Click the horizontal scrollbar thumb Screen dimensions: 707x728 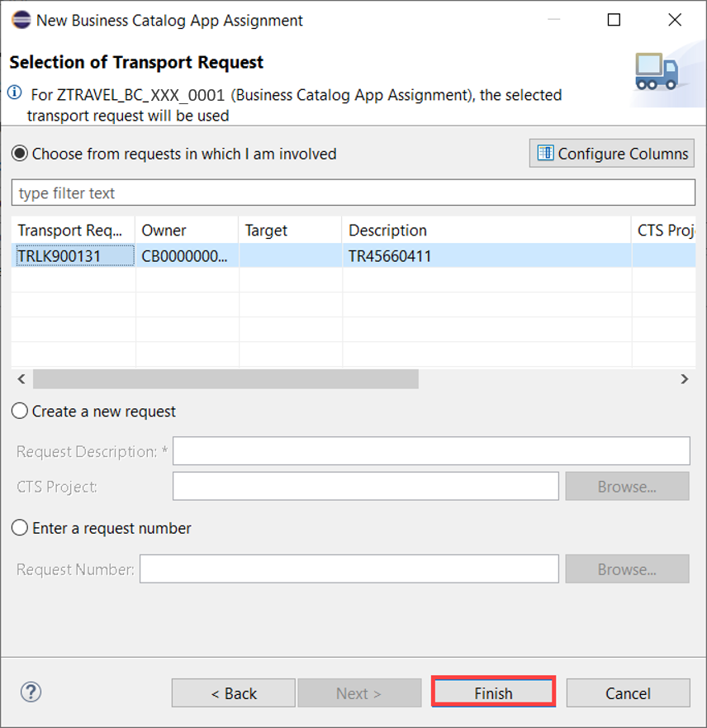click(225, 378)
